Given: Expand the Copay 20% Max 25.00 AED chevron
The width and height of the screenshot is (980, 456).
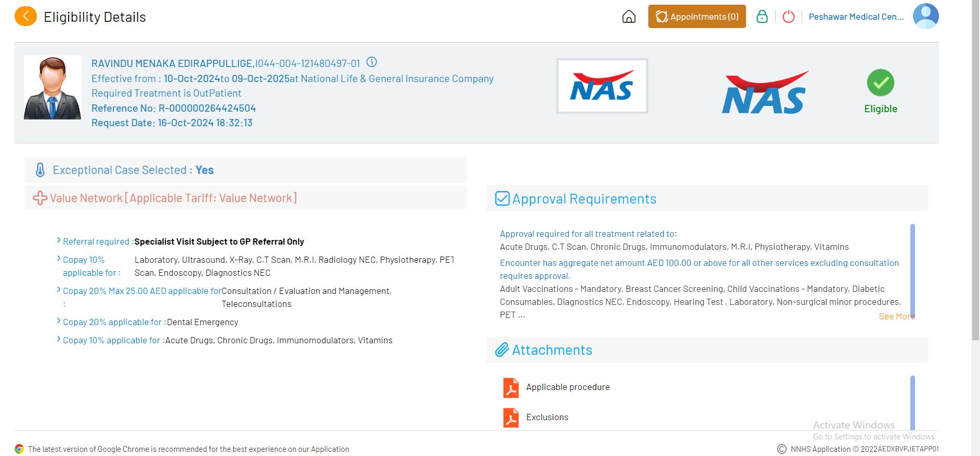Looking at the screenshot, I should [x=59, y=289].
